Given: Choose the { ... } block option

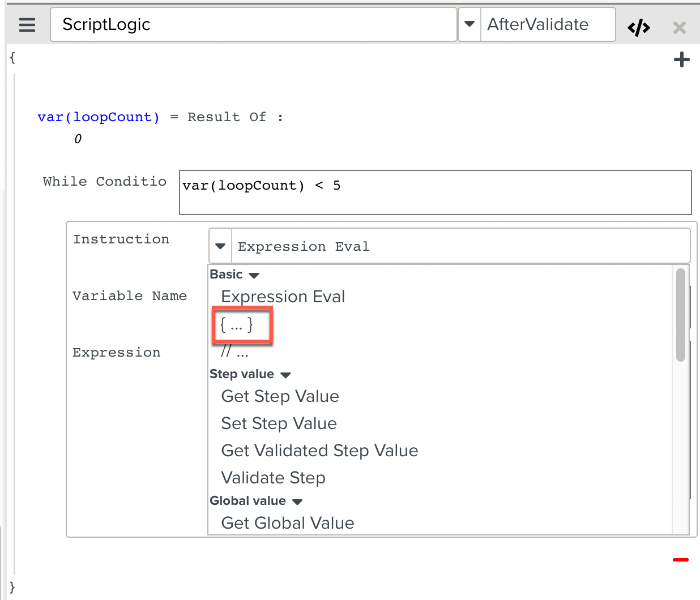Looking at the screenshot, I should click(x=237, y=325).
